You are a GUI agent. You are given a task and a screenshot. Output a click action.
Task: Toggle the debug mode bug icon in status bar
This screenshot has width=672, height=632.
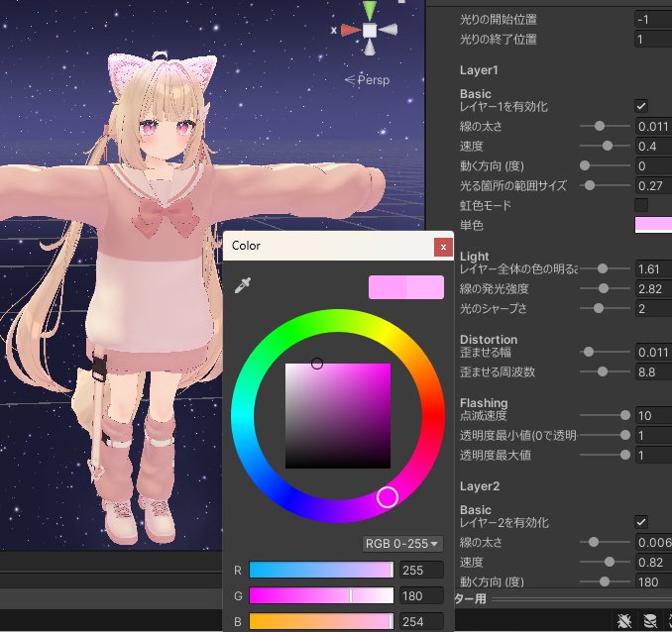tap(624, 621)
